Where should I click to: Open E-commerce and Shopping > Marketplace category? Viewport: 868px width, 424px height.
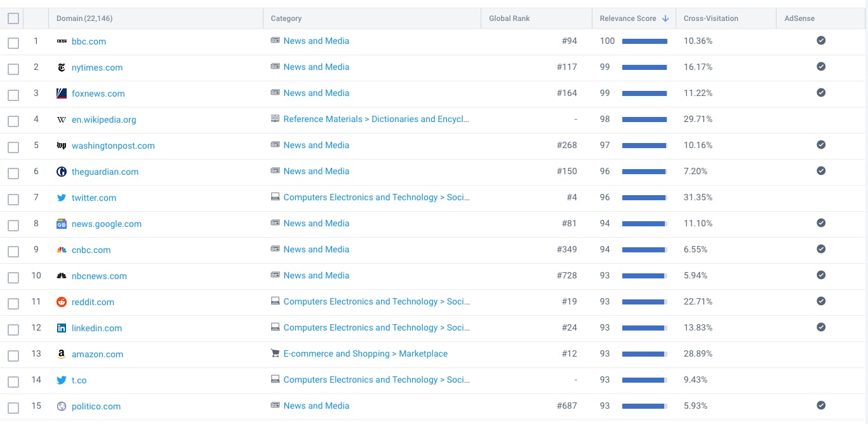click(x=365, y=353)
